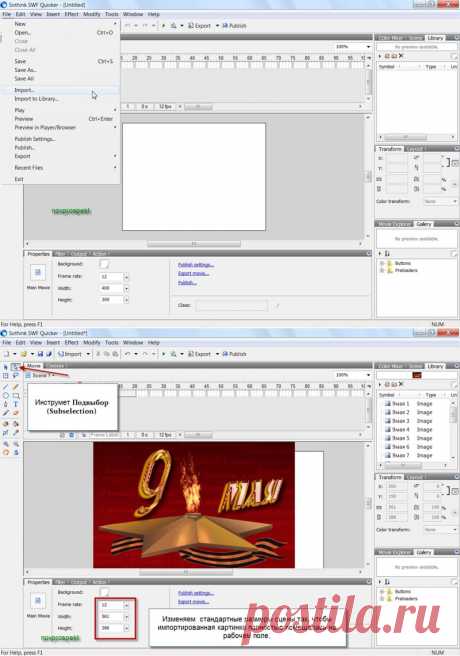Screen dimensions: 460x656
Task: Click the stage horizontal scrollbar in the File-menu window
Action: click(x=193, y=243)
